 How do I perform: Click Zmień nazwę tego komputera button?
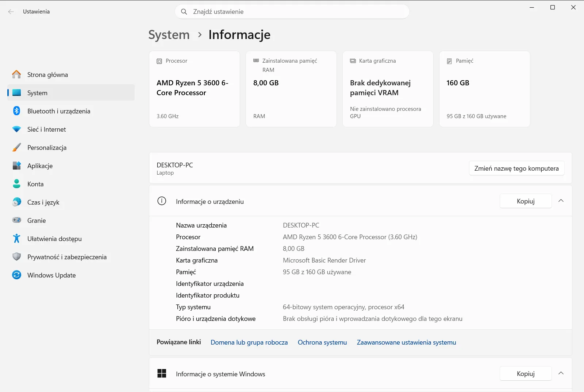tap(516, 168)
